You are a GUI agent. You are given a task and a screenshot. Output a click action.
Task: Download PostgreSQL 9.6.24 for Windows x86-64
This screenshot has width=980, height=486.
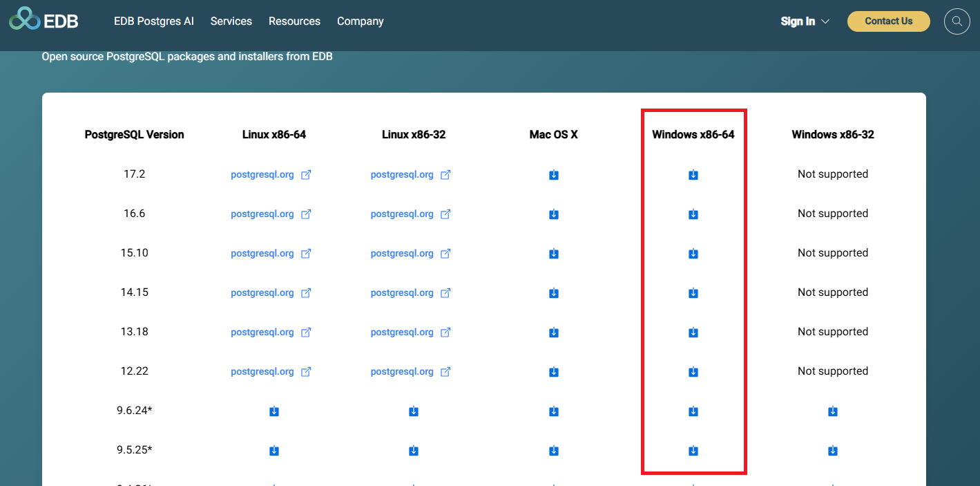(693, 411)
